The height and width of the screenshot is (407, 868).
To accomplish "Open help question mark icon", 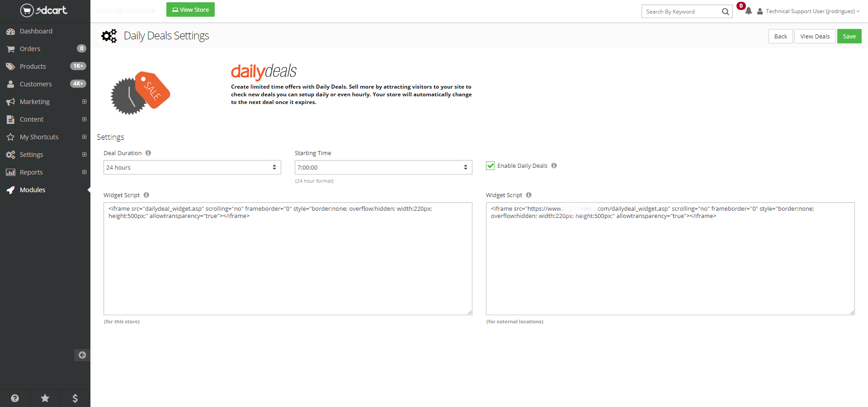I will pos(15,398).
